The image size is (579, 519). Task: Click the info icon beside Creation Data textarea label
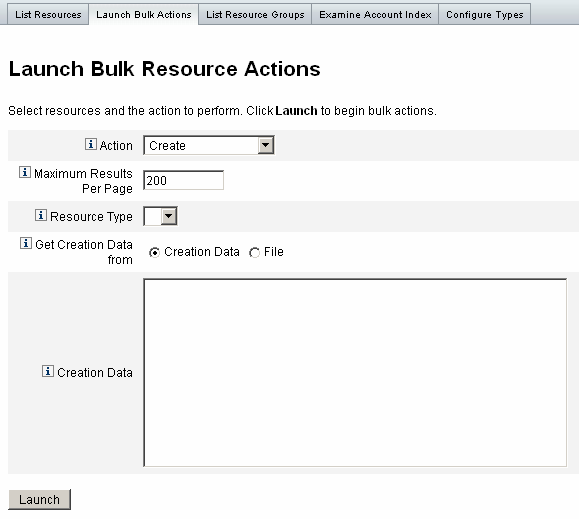tap(48, 371)
